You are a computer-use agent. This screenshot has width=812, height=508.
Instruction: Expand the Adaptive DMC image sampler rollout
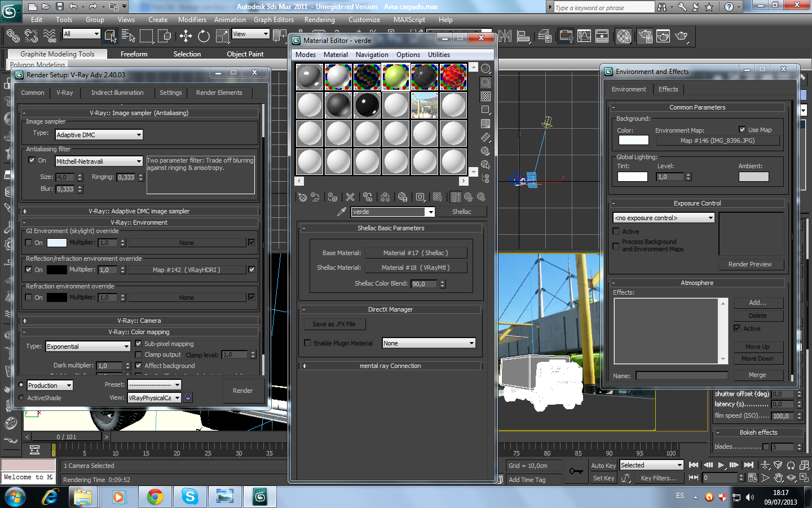pyautogui.click(x=139, y=211)
